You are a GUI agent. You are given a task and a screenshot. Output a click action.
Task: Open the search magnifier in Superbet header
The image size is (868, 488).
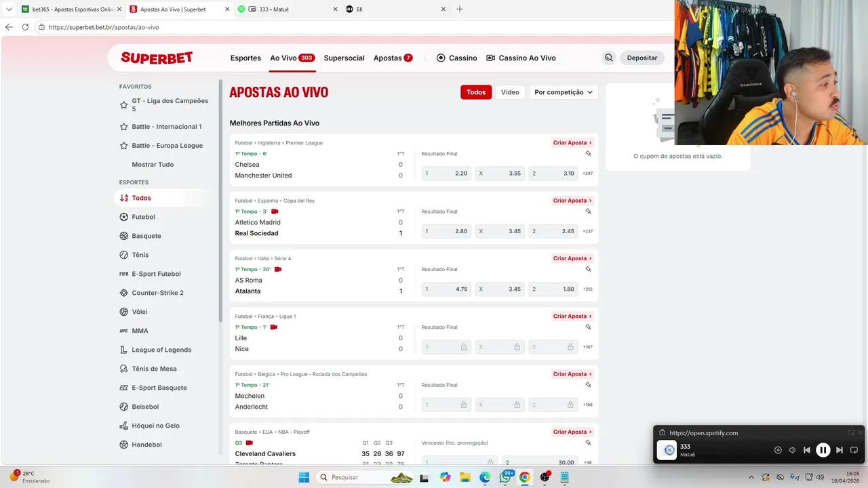609,58
